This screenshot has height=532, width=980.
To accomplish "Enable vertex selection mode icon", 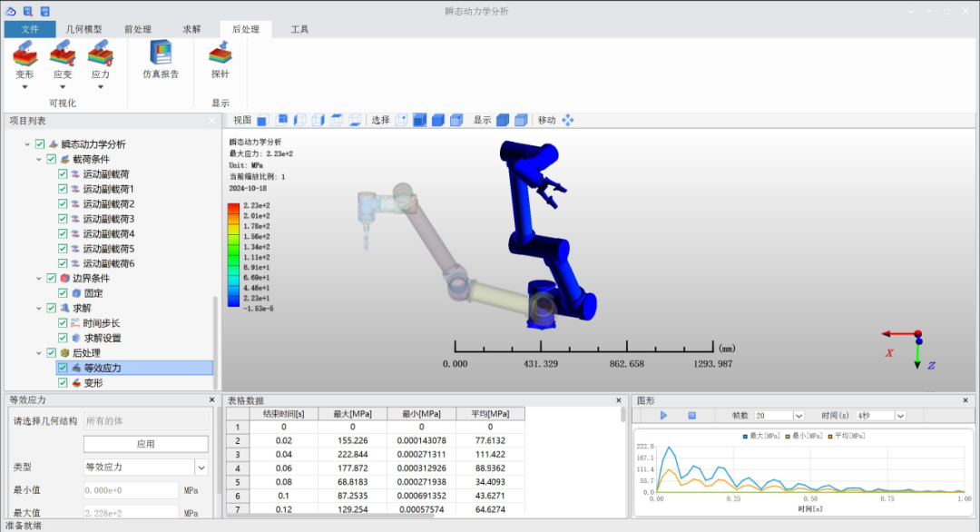I will [401, 120].
